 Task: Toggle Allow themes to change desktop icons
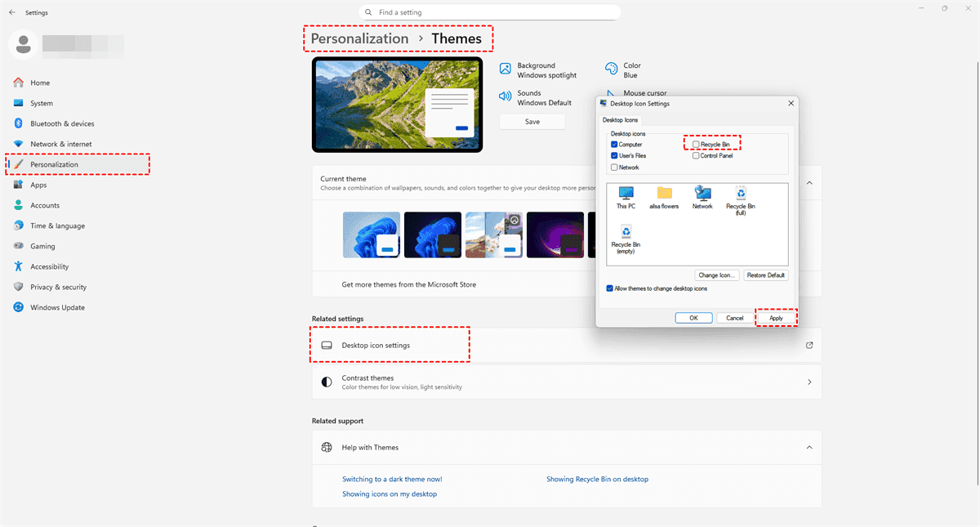[x=610, y=288]
